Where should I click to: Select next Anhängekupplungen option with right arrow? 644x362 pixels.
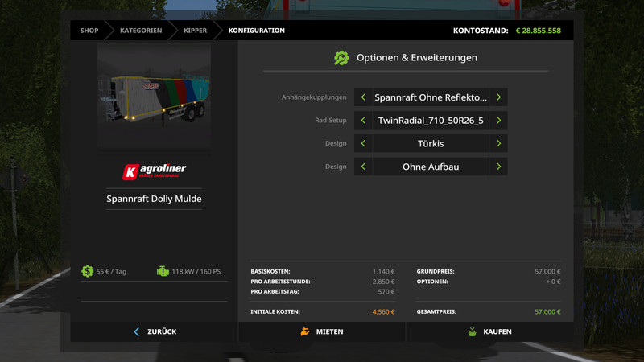[x=499, y=97]
